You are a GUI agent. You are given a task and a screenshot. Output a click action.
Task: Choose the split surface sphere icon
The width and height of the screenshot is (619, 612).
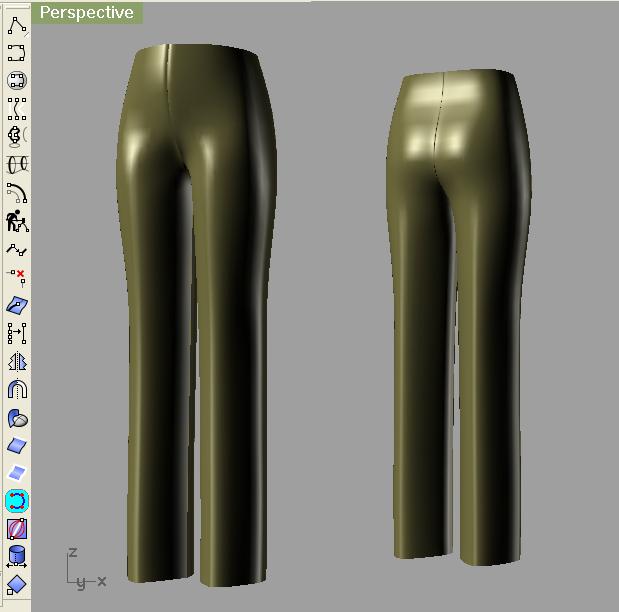pos(17,418)
